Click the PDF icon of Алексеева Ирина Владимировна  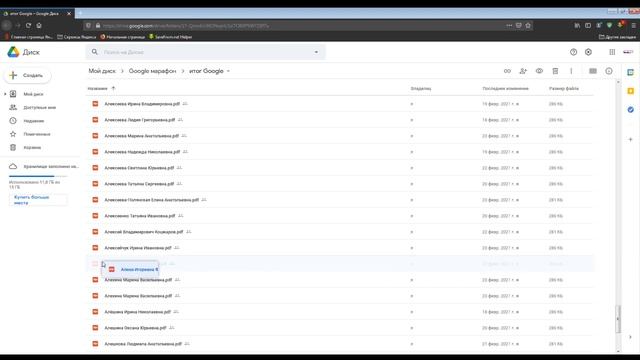tap(95, 104)
